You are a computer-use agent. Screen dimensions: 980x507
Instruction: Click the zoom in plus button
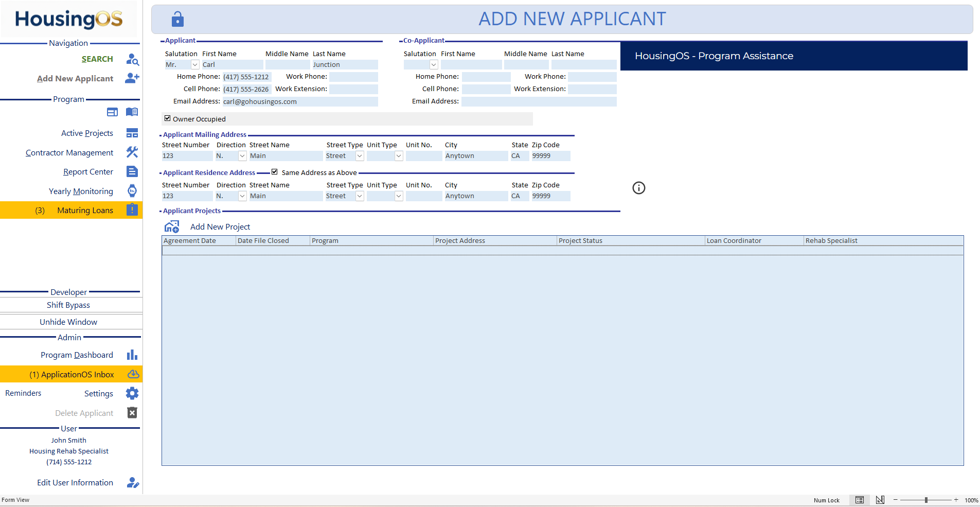(x=956, y=500)
